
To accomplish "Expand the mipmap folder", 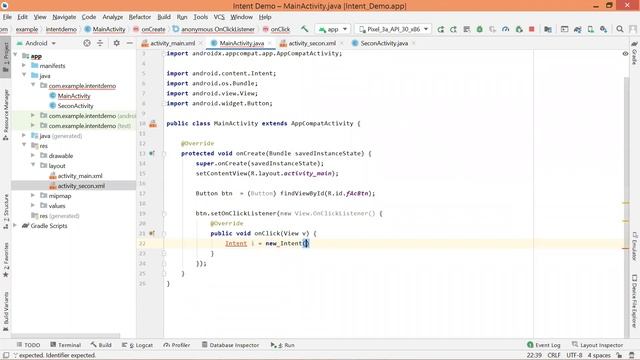I will 33,196.
